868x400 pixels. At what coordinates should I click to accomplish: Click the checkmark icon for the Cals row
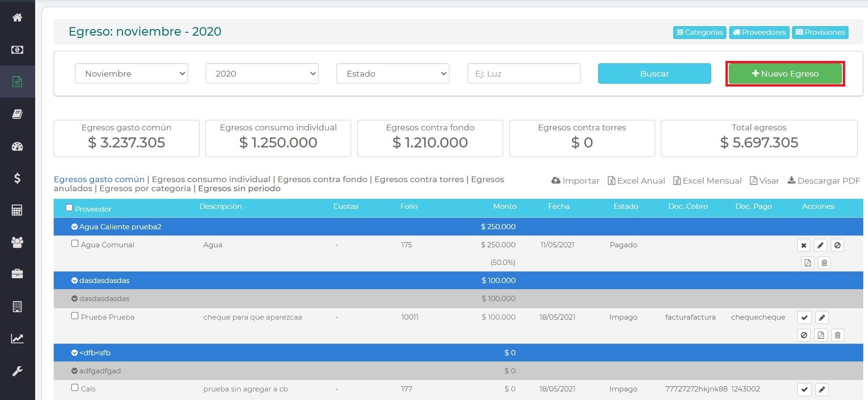(804, 390)
